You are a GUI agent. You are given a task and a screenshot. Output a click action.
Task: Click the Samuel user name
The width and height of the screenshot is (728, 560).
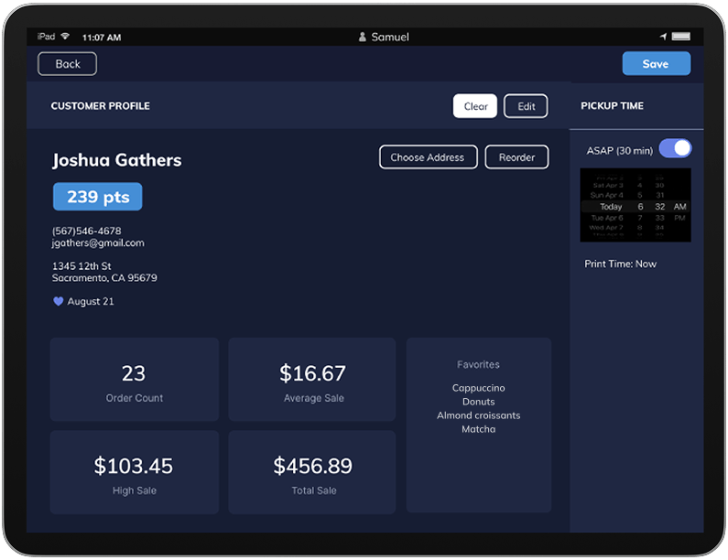390,37
